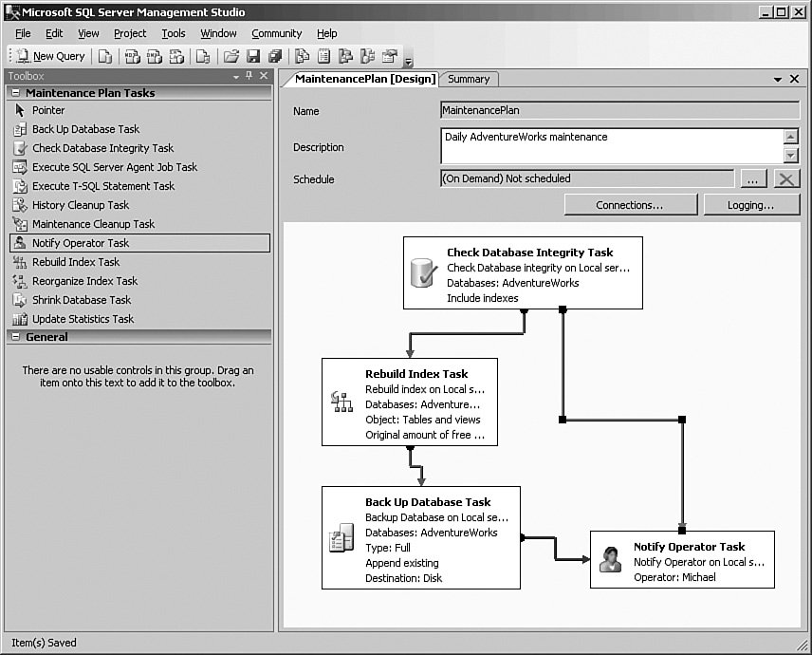This screenshot has width=812, height=655.
Task: Select Maintenance Cleanup Task in Toolbox
Action: click(139, 224)
